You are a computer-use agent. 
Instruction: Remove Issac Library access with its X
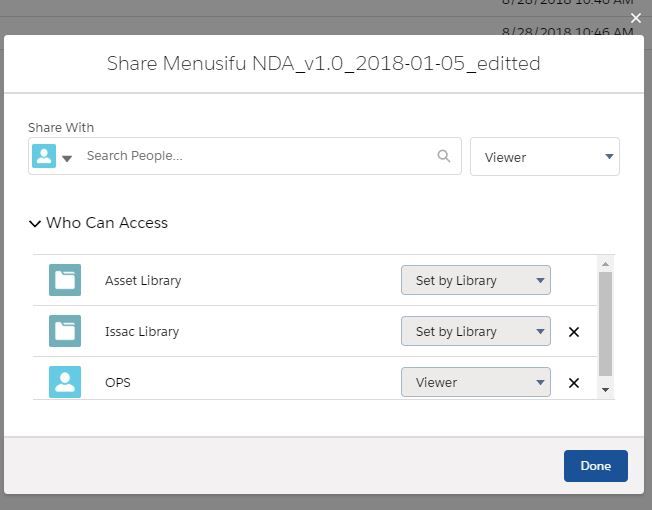point(574,332)
